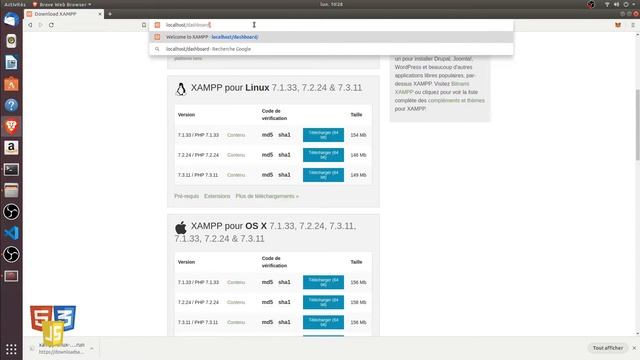Show applications grid in dock
Screen dimensions: 640x360
click(x=11, y=349)
